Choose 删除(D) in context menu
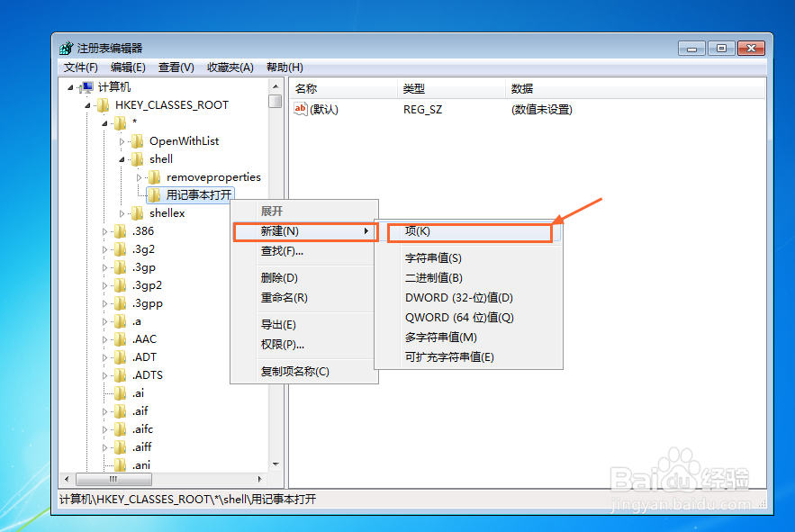795x532 pixels. (304, 278)
